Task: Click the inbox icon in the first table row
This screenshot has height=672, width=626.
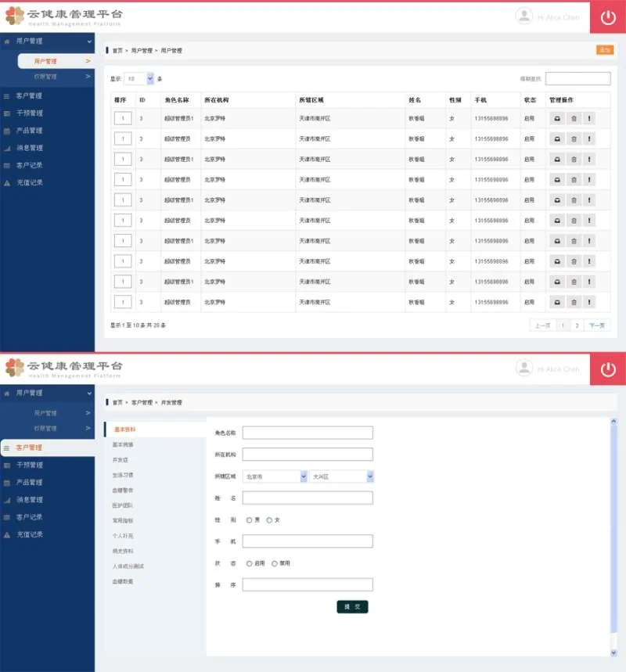Action: click(x=557, y=118)
